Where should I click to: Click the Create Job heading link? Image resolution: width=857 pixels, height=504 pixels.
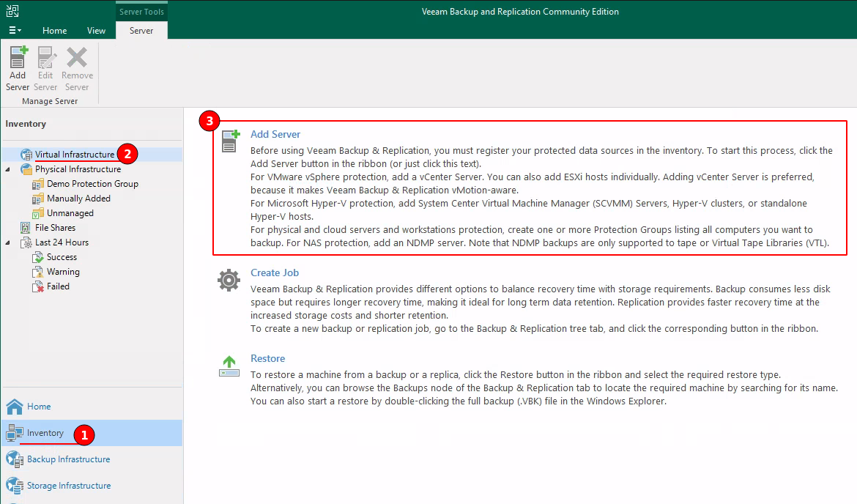(x=275, y=273)
